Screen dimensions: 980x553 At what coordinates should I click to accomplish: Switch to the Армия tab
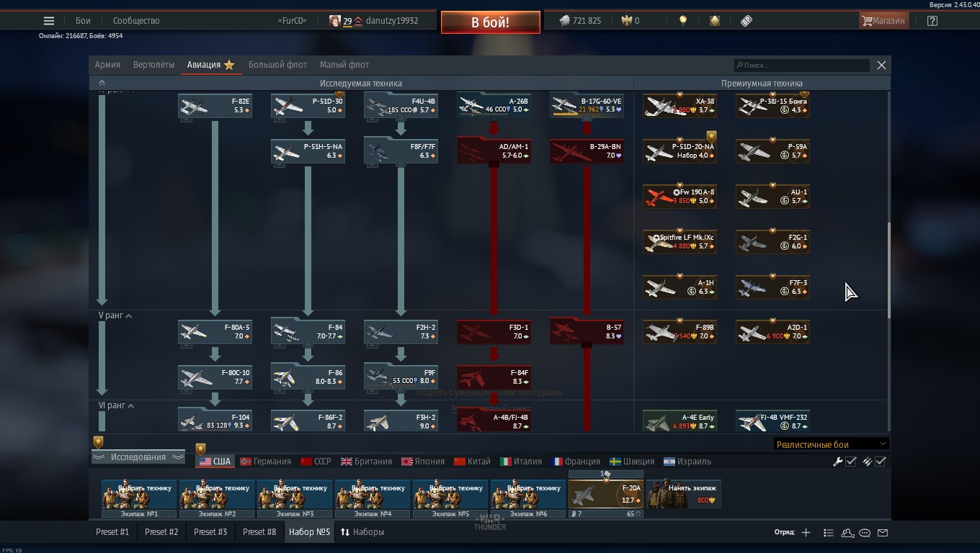click(x=107, y=65)
